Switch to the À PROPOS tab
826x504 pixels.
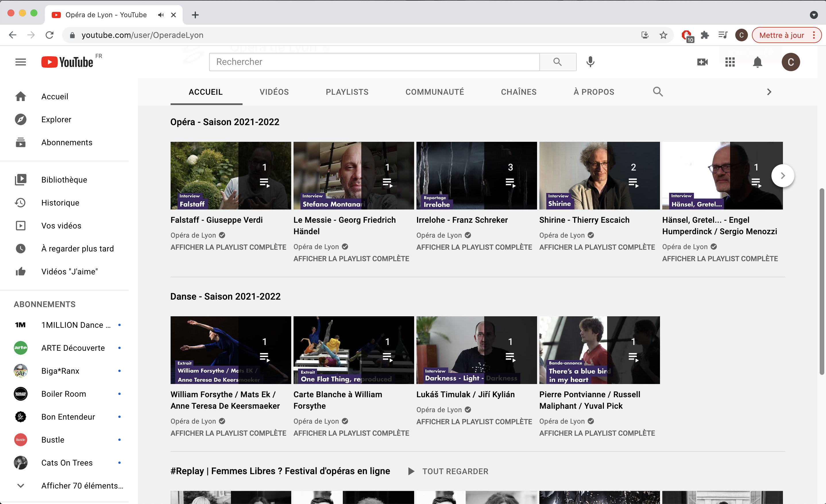pos(594,92)
